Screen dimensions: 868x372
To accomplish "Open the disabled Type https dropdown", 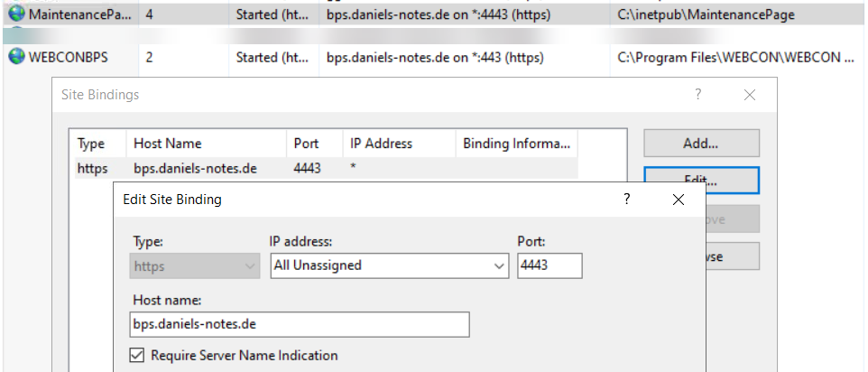I will click(196, 265).
